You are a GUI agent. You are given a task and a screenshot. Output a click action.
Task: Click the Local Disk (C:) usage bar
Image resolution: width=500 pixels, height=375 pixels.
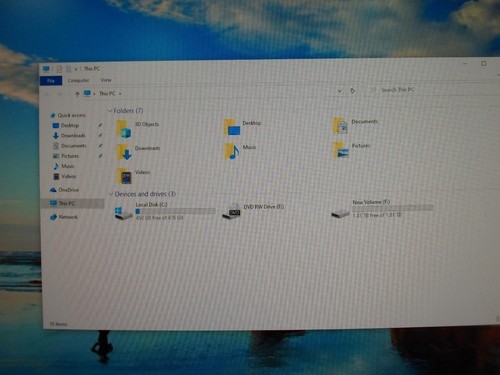[175, 211]
